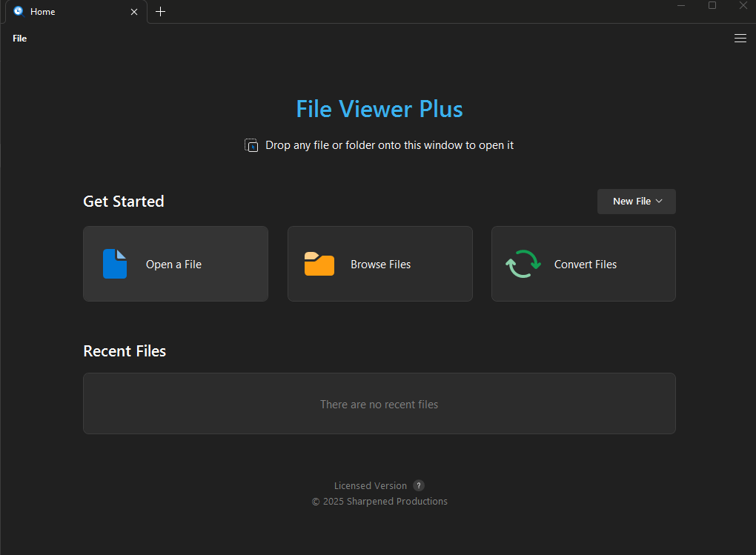
Task: Click the © 2025 Sharpened Productions text
Action: pos(379,502)
